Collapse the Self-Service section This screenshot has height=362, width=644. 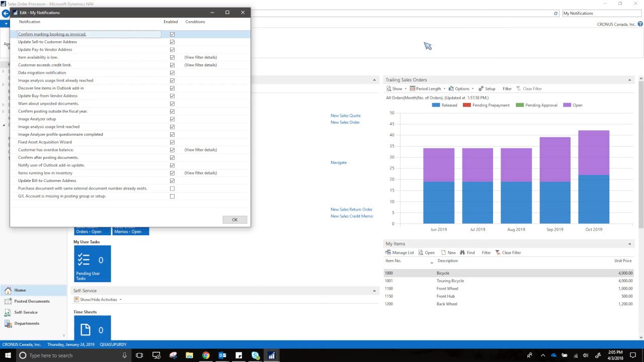(374, 291)
